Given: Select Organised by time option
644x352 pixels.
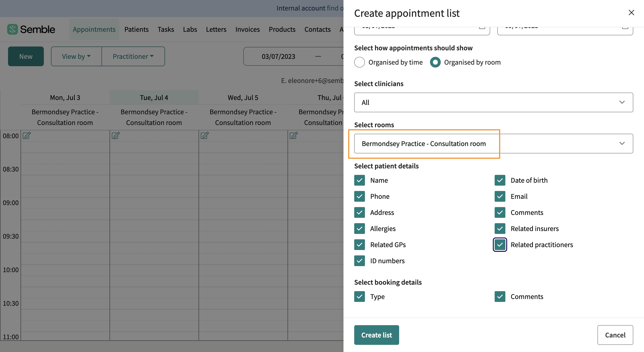Looking at the screenshot, I should (360, 62).
